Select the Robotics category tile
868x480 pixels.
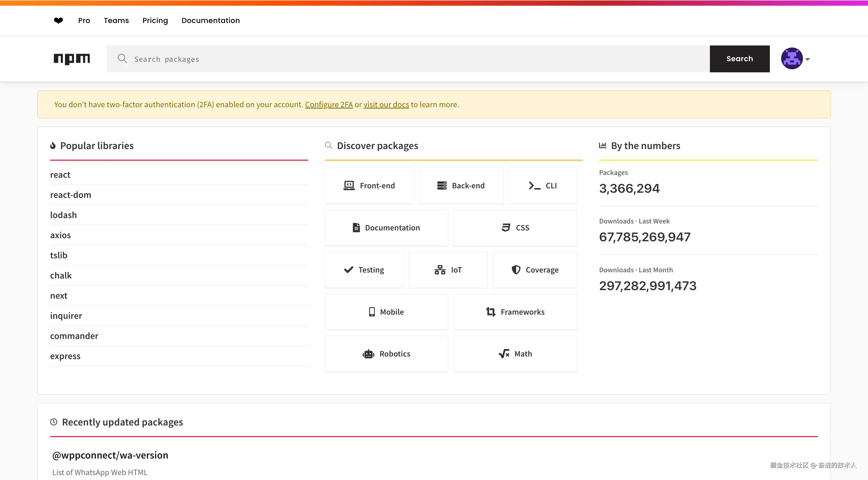[386, 354]
